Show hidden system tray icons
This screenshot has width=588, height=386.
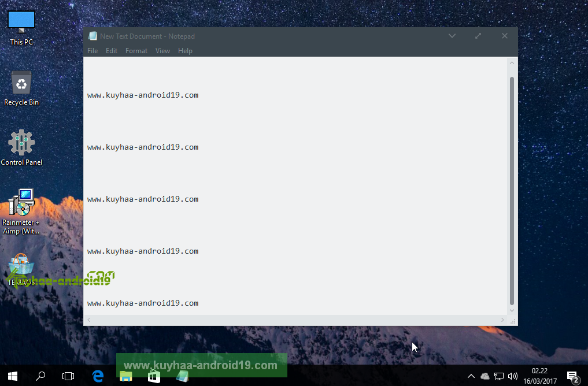pyautogui.click(x=471, y=376)
